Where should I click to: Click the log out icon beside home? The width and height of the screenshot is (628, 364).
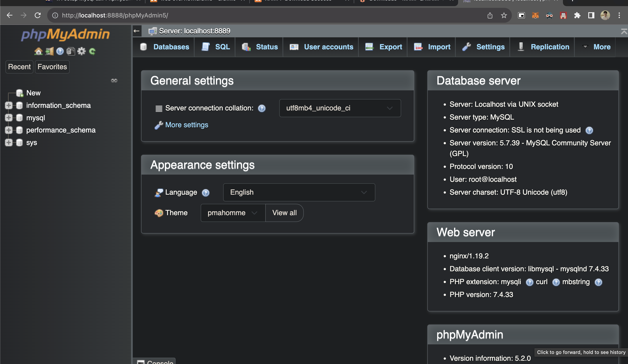click(x=49, y=51)
